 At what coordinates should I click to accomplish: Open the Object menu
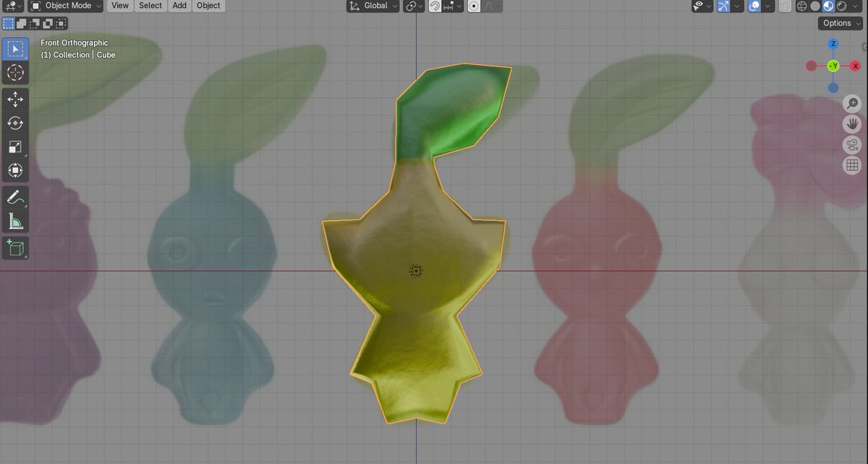tap(208, 6)
